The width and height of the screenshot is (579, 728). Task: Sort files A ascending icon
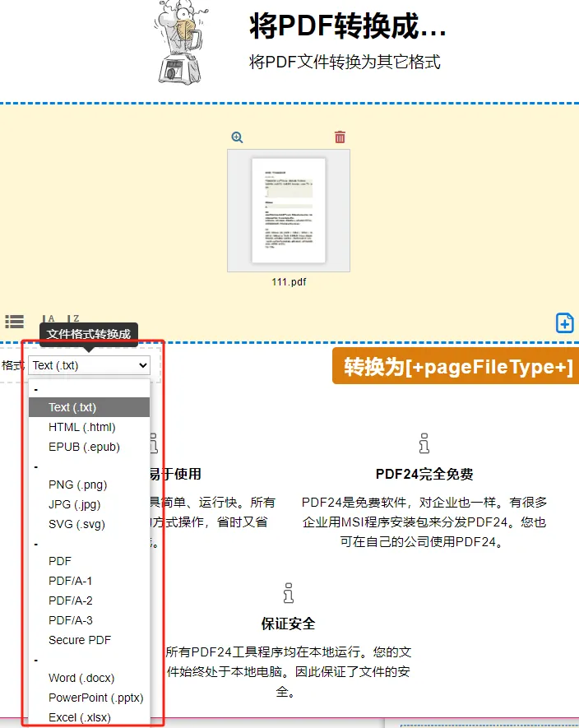click(49, 318)
